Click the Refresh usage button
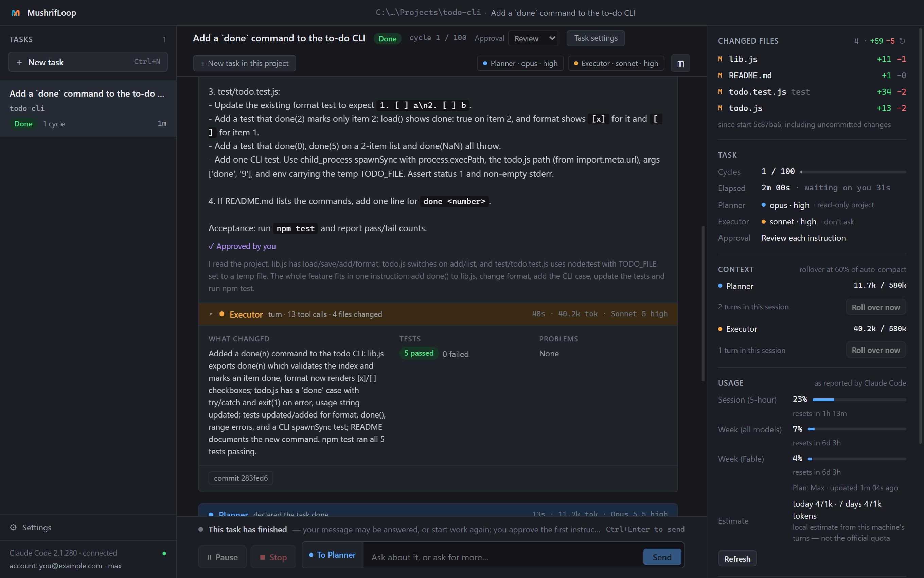Screen dimensions: 924x578 tap(737, 559)
